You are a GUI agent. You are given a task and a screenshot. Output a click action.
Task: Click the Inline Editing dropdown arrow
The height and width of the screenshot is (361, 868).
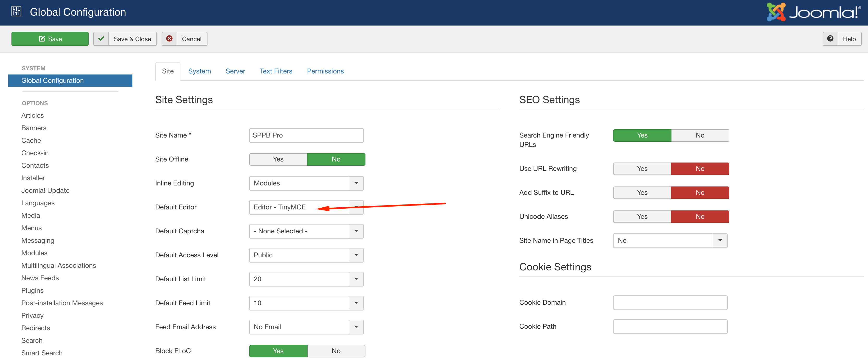[x=356, y=183]
